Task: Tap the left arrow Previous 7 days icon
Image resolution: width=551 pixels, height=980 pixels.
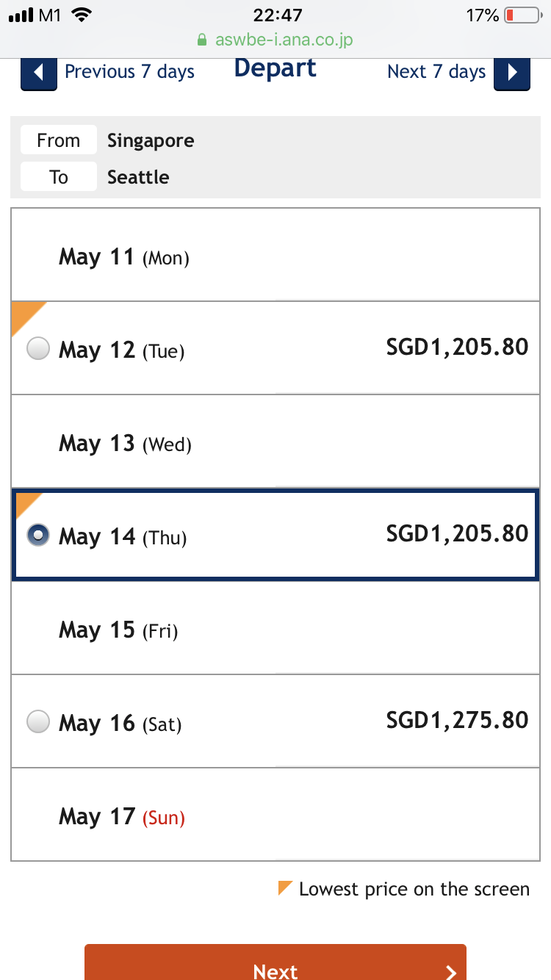Action: 39,73
